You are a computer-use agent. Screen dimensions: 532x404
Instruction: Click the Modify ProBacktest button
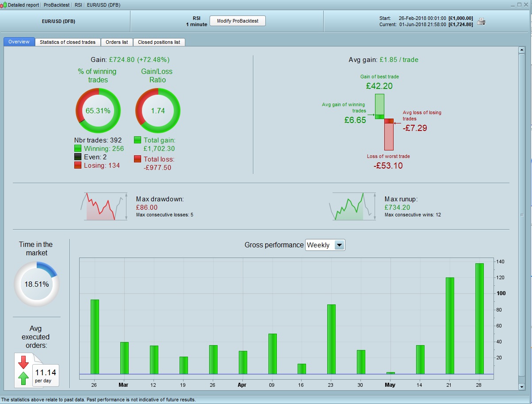click(x=237, y=21)
